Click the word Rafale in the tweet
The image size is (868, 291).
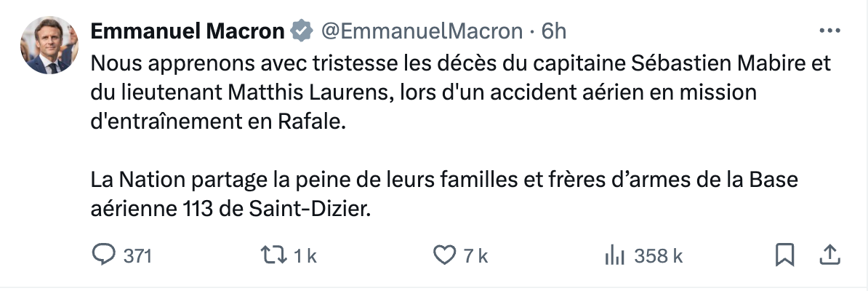pos(308,122)
